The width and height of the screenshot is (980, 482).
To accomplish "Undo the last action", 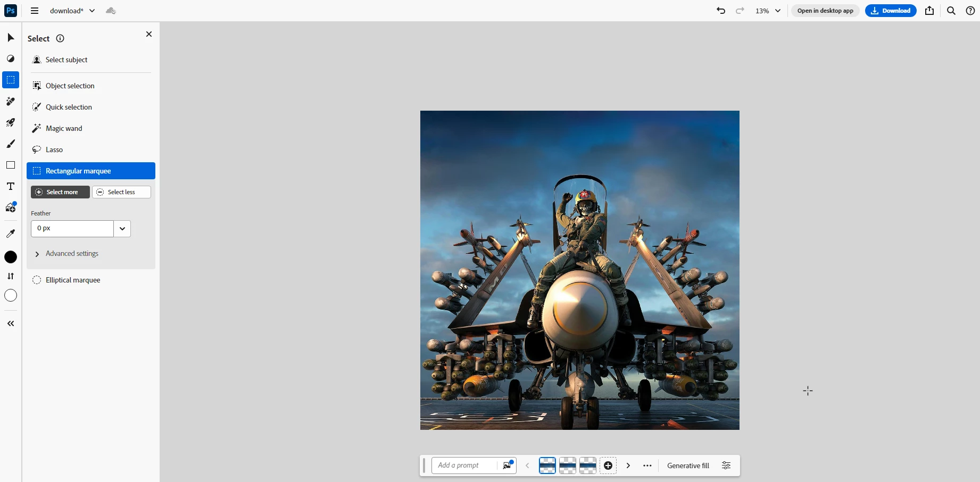I will (x=721, y=11).
